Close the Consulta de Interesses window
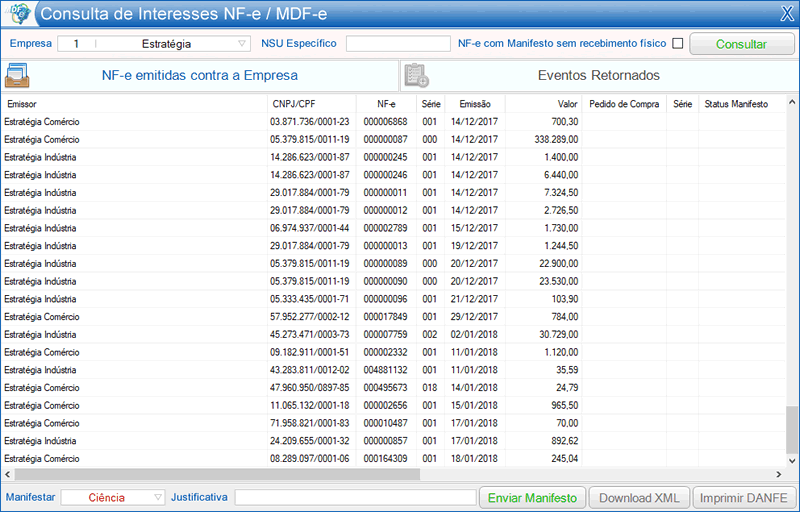The height and width of the screenshot is (512, 800). point(787,14)
